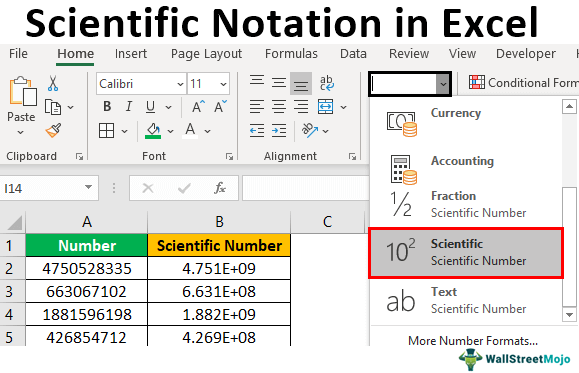Expand the Borders dropdown arrow

coord(124,131)
